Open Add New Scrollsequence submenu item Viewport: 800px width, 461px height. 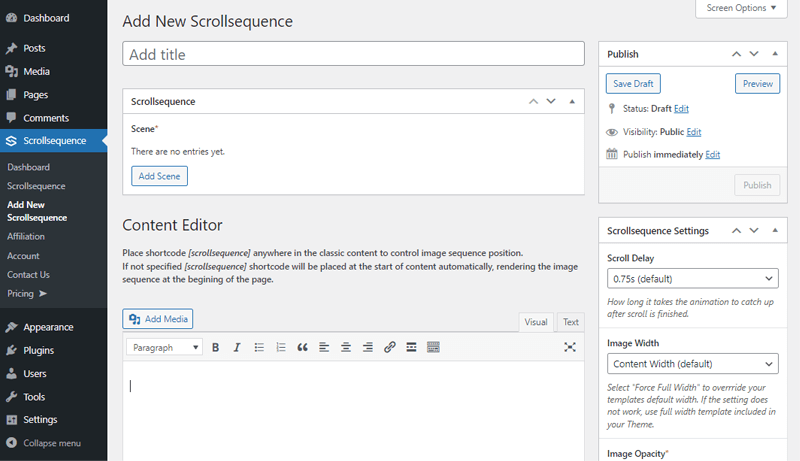tap(37, 211)
